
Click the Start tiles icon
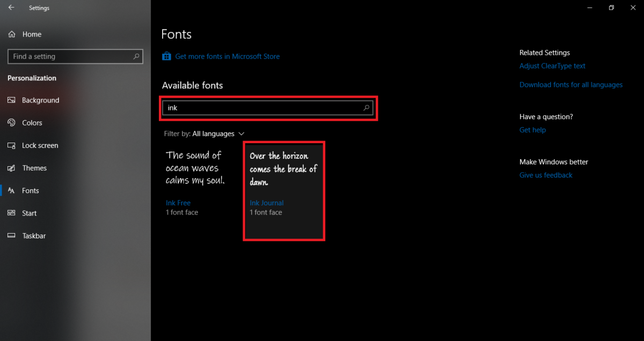[x=11, y=213]
